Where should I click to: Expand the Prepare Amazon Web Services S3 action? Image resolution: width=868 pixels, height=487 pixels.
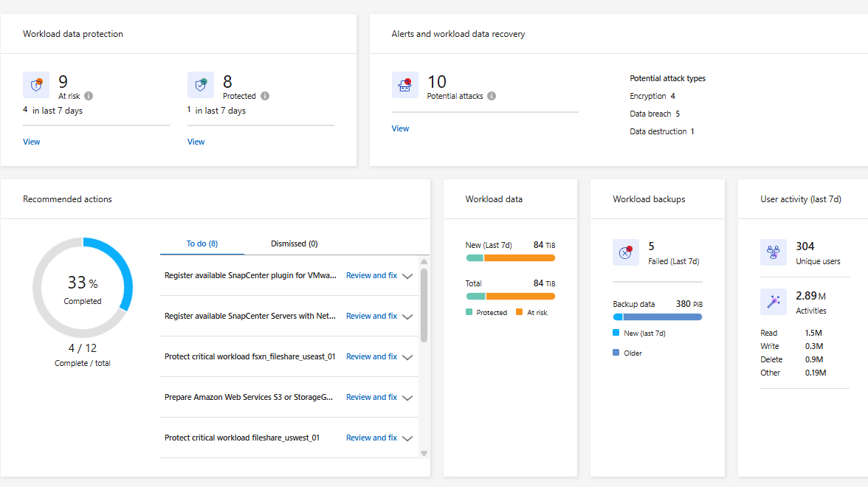pyautogui.click(x=407, y=398)
